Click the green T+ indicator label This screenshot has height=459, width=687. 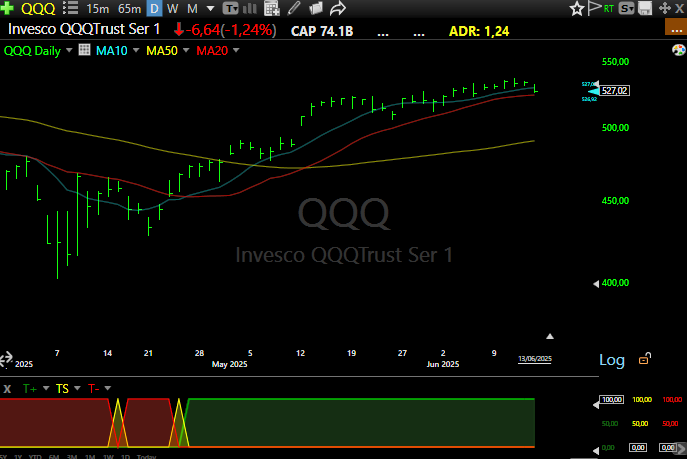(30, 389)
